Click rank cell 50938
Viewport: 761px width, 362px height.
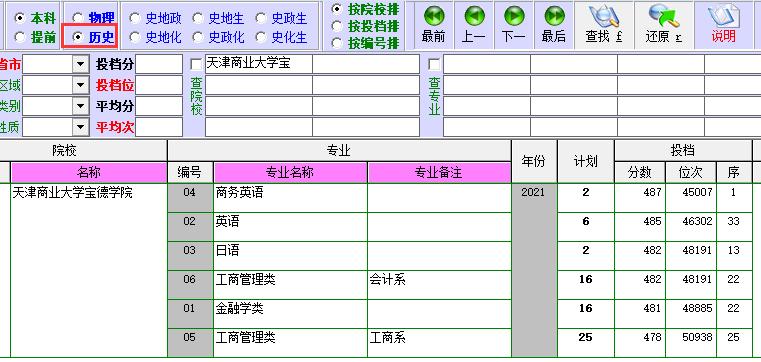click(691, 343)
